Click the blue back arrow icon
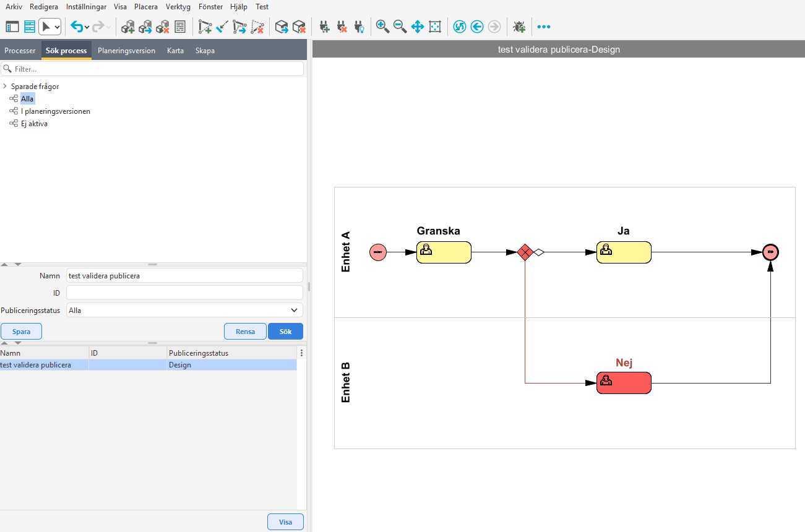 pyautogui.click(x=476, y=27)
